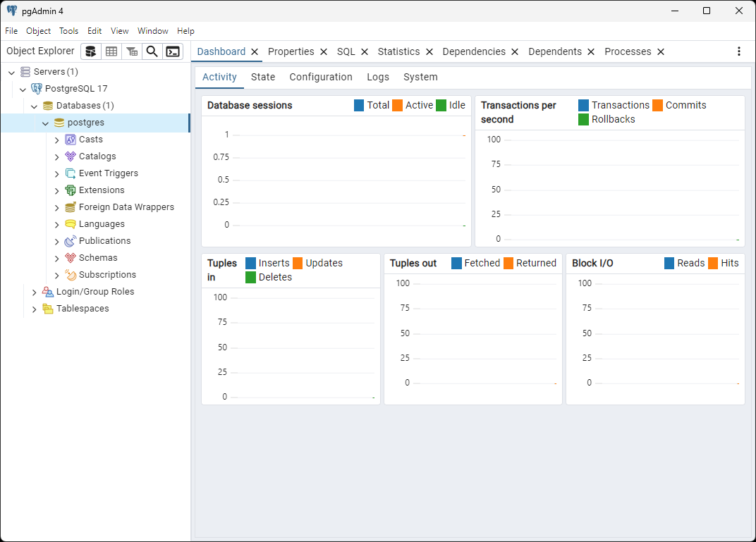The image size is (756, 542).
Task: Switch to the Properties tab
Action: pos(291,51)
